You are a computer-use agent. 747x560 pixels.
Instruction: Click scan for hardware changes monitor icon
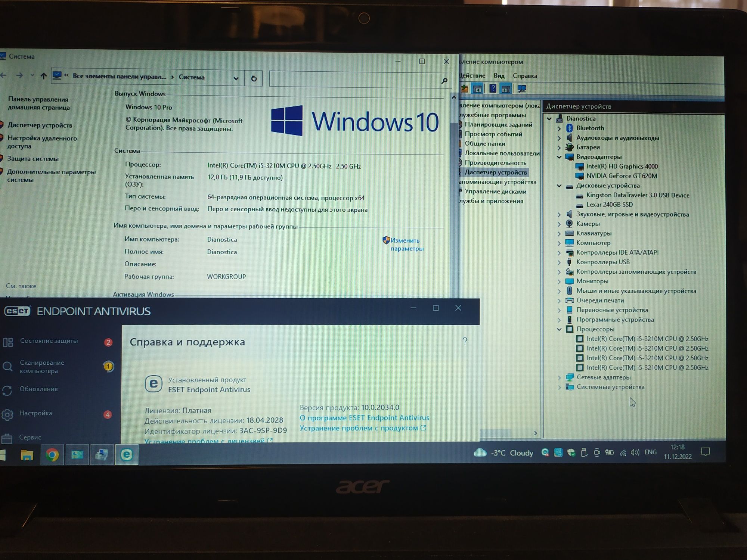tap(521, 89)
